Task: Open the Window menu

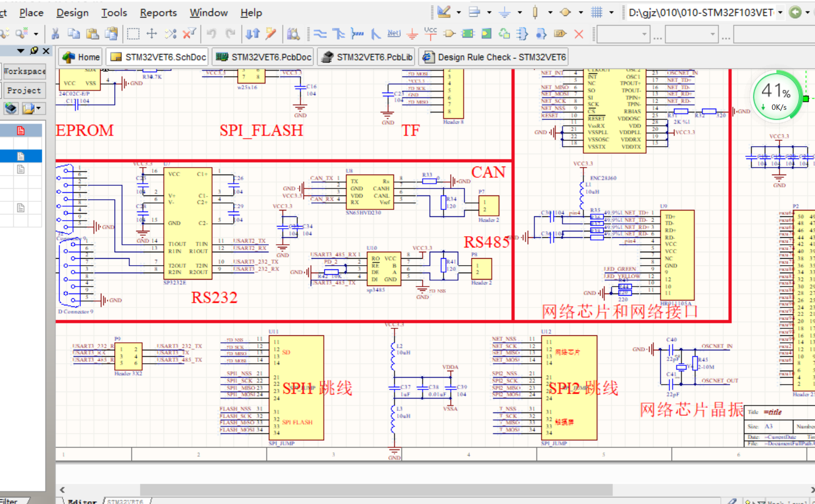Action: (208, 12)
